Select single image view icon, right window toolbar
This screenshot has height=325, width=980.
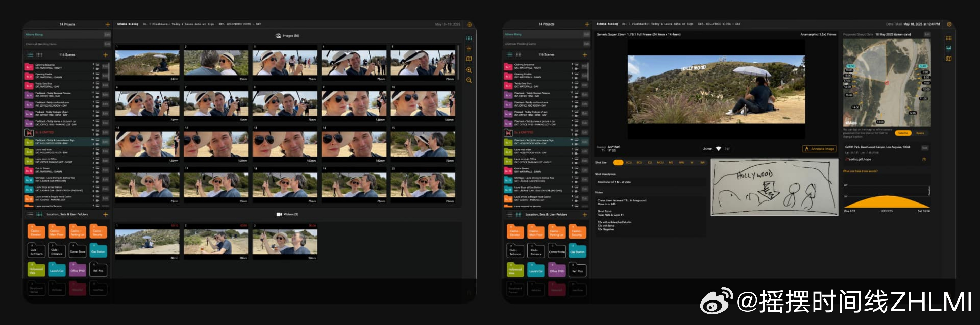click(948, 48)
